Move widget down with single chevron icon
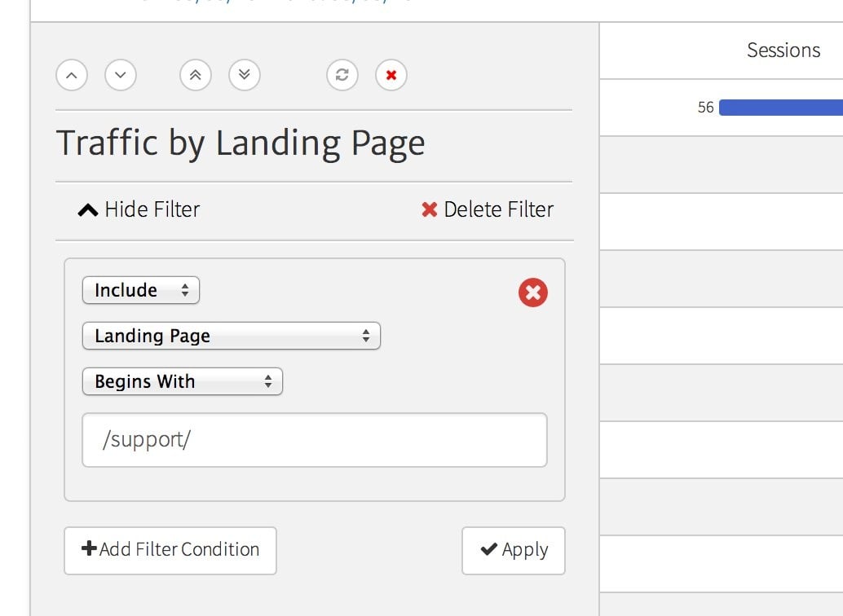The height and width of the screenshot is (616, 843). [x=121, y=75]
